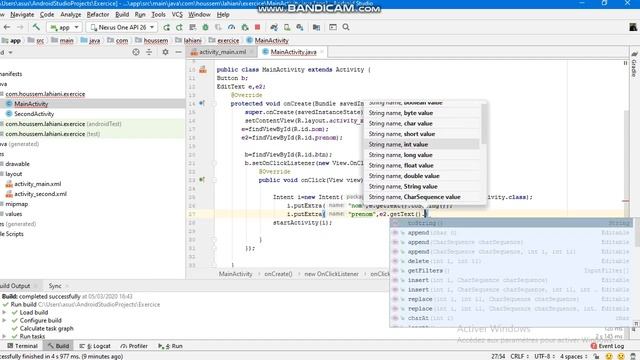This screenshot has height=360, width=640.
Task: Click the scroll-from-source target icon
Action: tap(136, 52)
